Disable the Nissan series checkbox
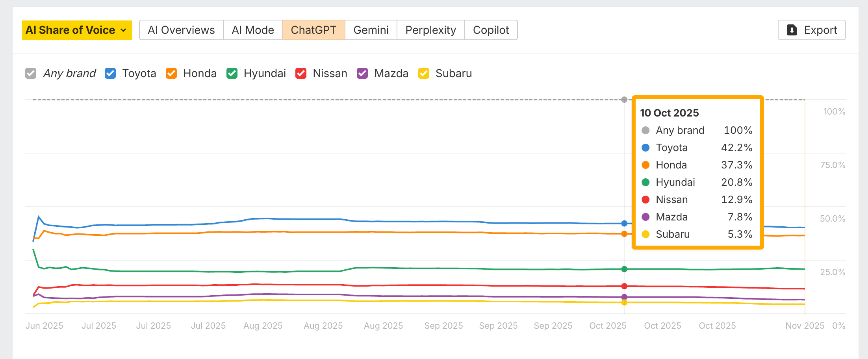 [301, 73]
